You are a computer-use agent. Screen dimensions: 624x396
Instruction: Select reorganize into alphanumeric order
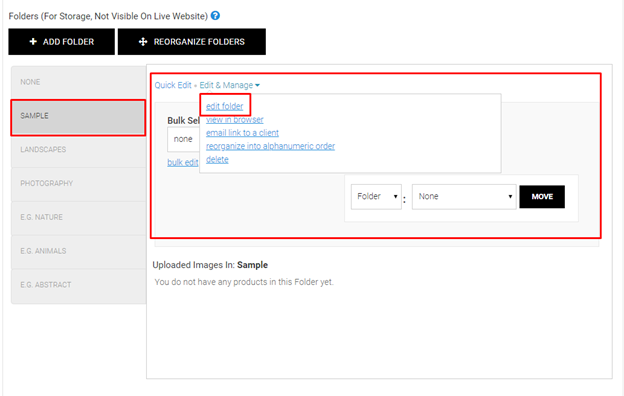pyautogui.click(x=270, y=146)
